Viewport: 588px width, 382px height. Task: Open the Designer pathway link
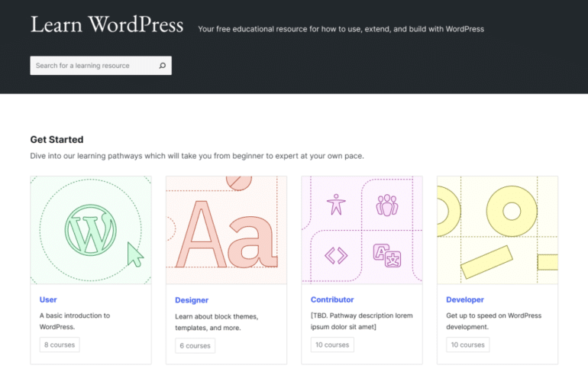tap(192, 300)
